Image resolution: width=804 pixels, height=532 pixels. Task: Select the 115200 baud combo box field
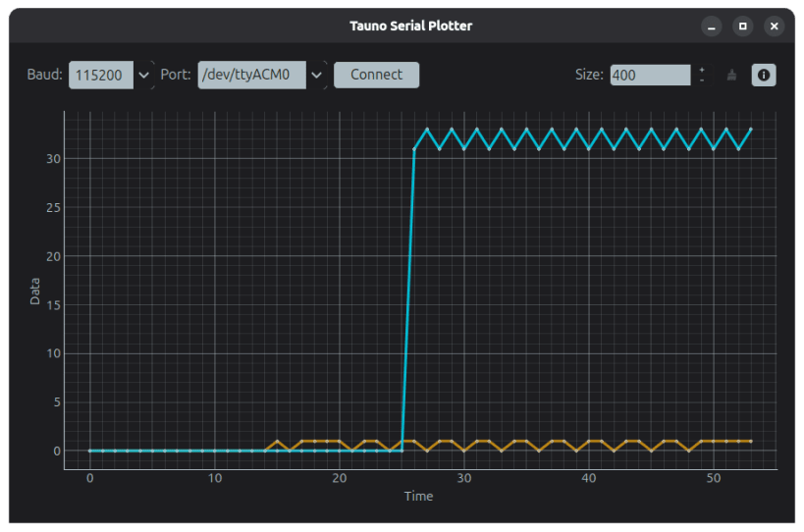(x=101, y=75)
